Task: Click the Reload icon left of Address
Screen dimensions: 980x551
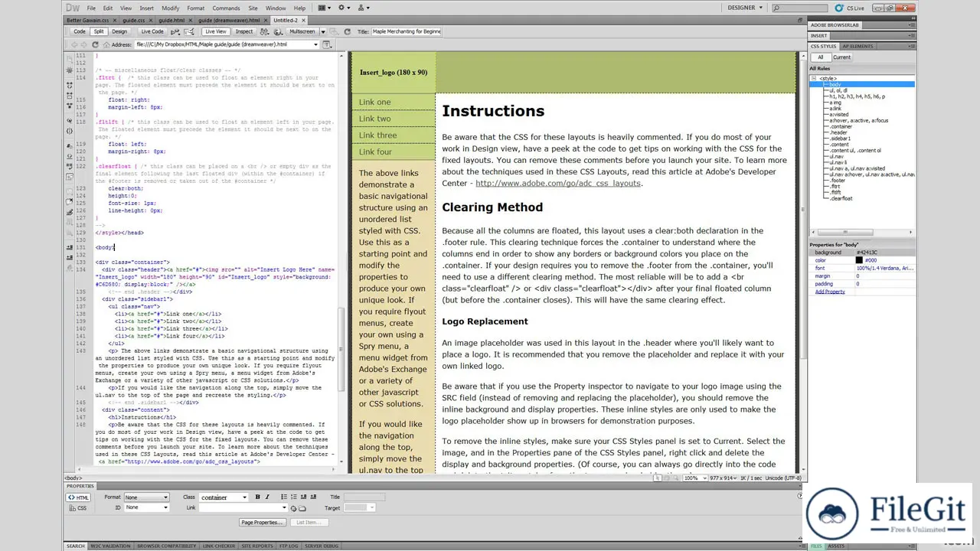Action: click(x=95, y=44)
